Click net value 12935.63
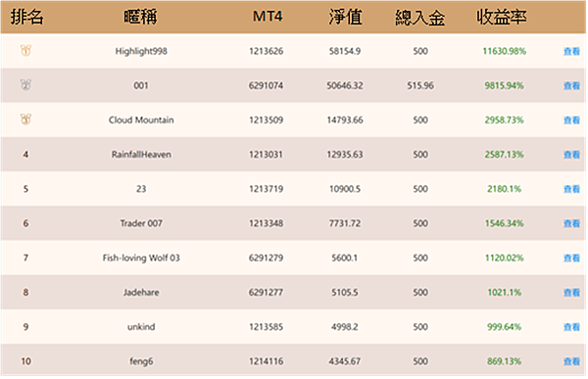Screen dimensions: 588x379 [345, 155]
